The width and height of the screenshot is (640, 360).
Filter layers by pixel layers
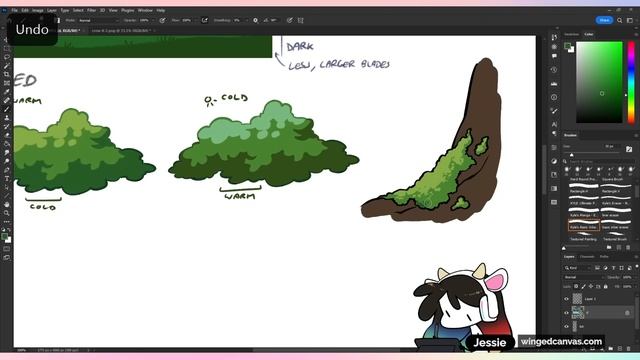click(x=597, y=268)
